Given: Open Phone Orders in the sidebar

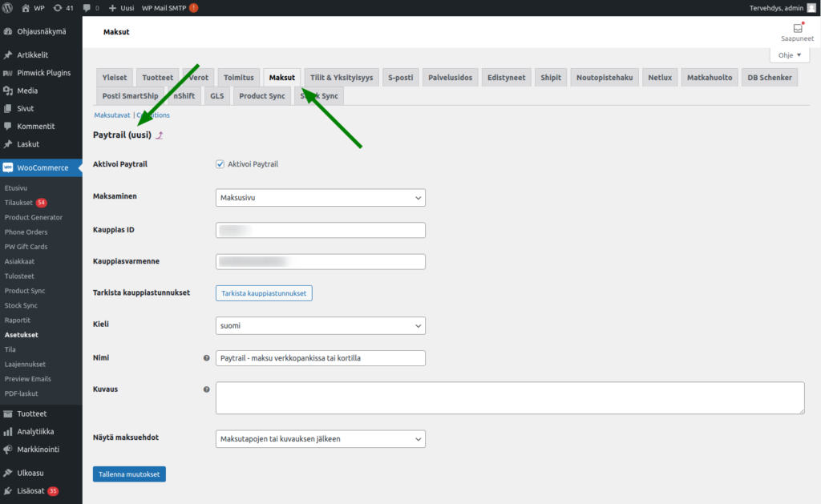Looking at the screenshot, I should point(26,232).
